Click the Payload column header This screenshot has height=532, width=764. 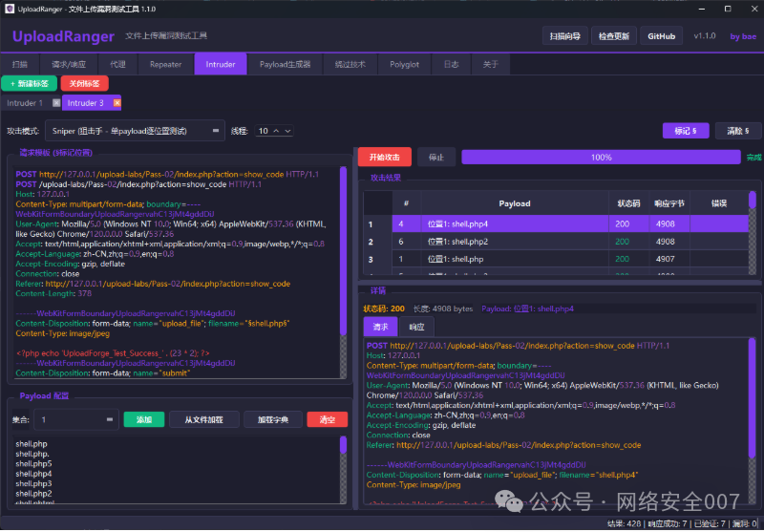(x=515, y=203)
